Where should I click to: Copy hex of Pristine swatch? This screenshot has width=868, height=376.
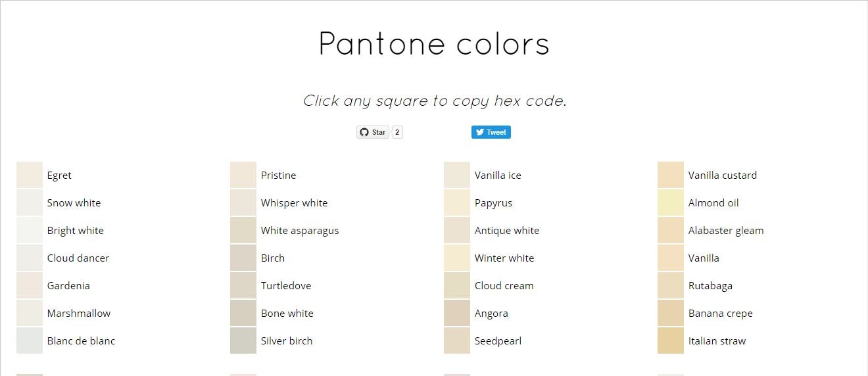[x=243, y=175]
